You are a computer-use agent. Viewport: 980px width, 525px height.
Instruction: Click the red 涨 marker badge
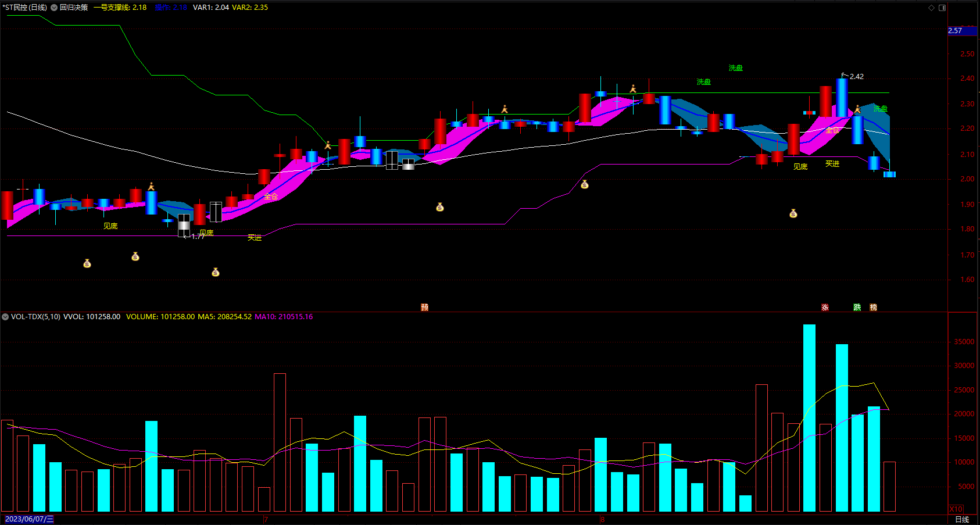click(825, 307)
